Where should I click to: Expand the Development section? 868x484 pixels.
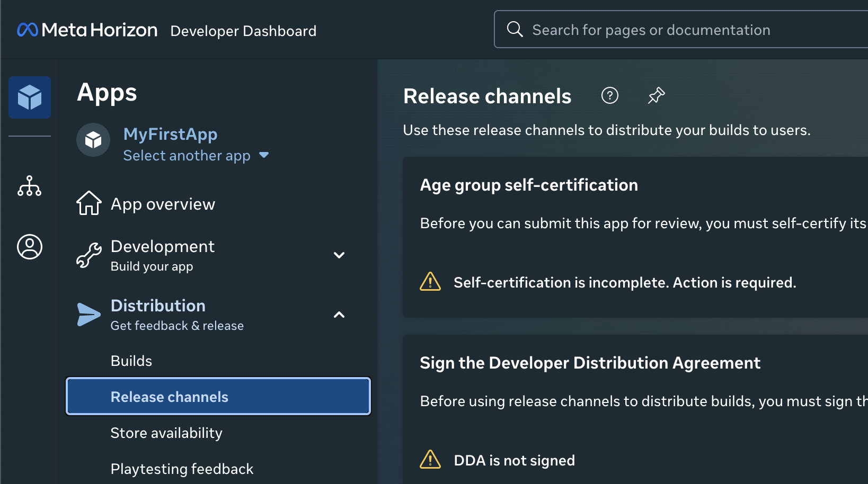click(x=339, y=255)
